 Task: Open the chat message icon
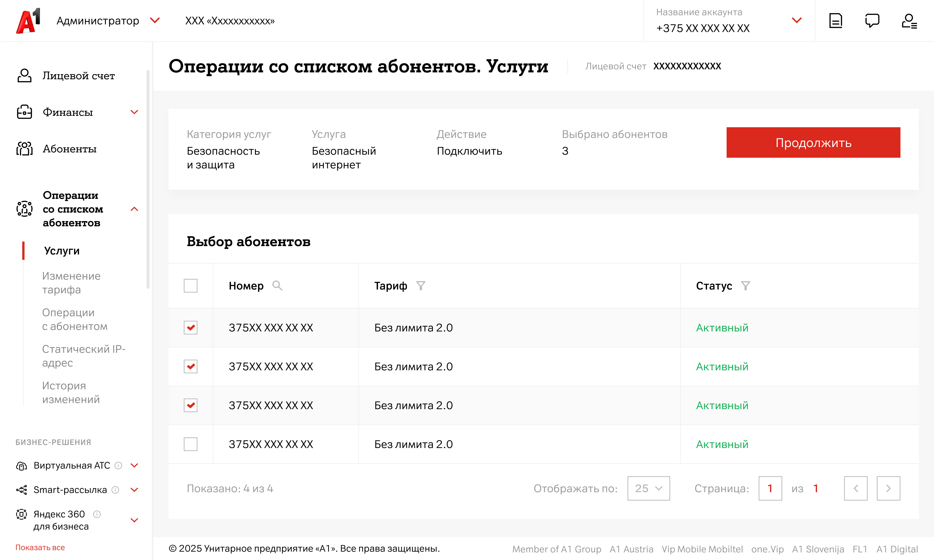(872, 21)
